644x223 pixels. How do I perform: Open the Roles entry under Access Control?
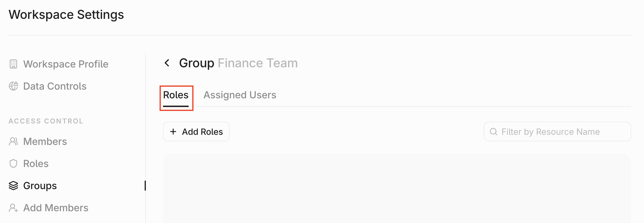click(x=36, y=163)
